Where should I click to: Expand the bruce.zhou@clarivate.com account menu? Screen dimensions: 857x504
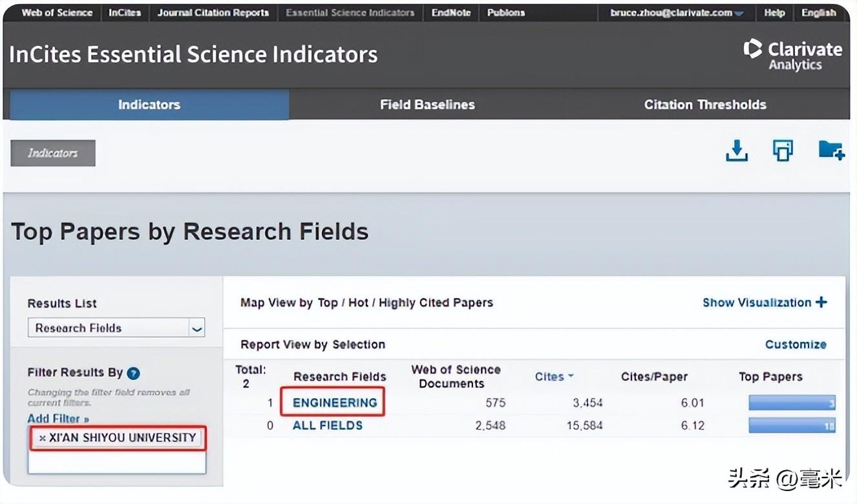coord(677,13)
